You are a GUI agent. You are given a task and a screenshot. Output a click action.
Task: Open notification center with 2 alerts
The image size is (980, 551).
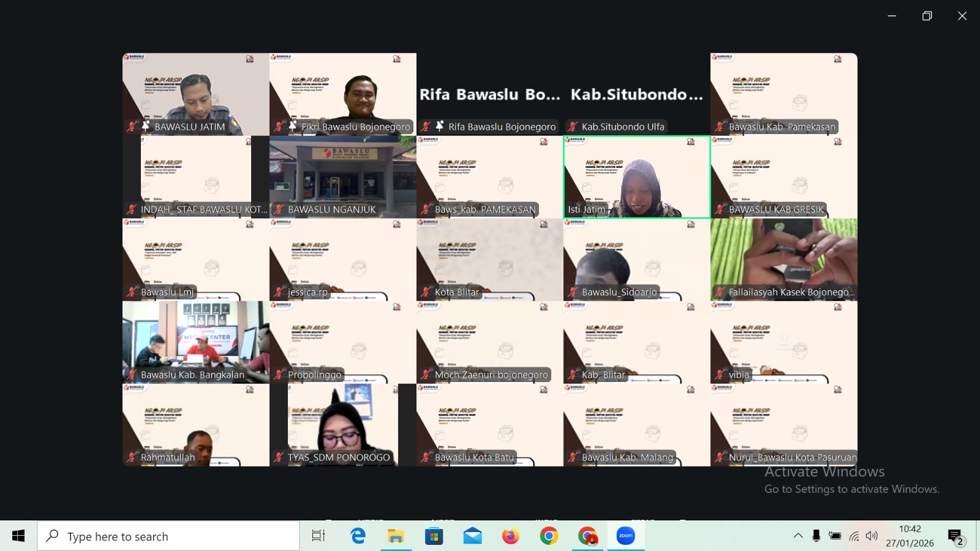pyautogui.click(x=957, y=537)
